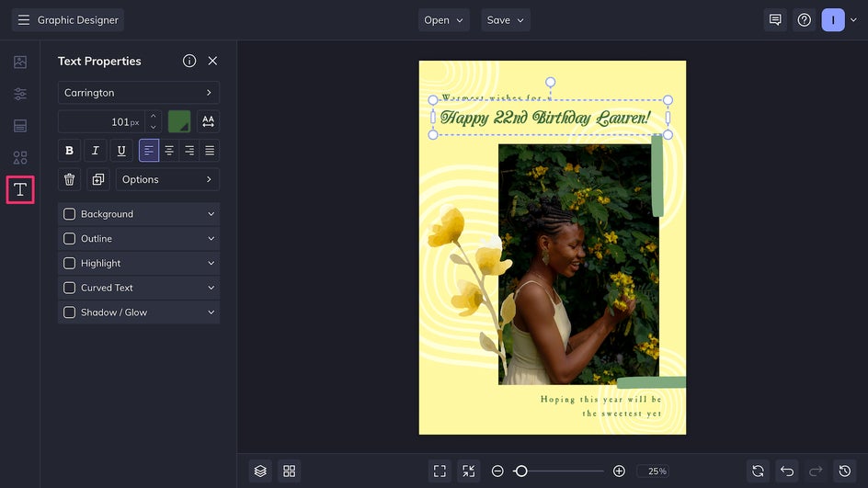Open the help question mark
868x488 pixels.
(804, 20)
